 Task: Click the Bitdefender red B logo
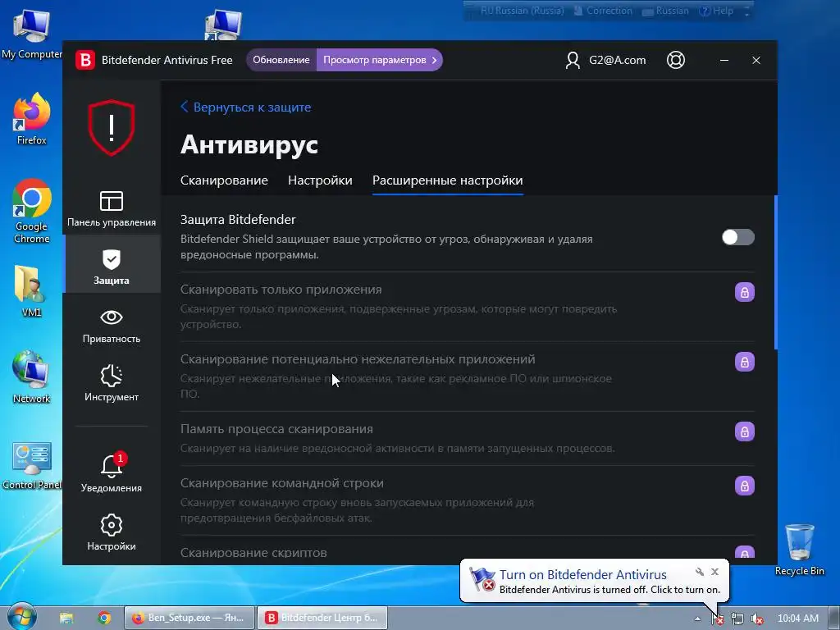84,60
